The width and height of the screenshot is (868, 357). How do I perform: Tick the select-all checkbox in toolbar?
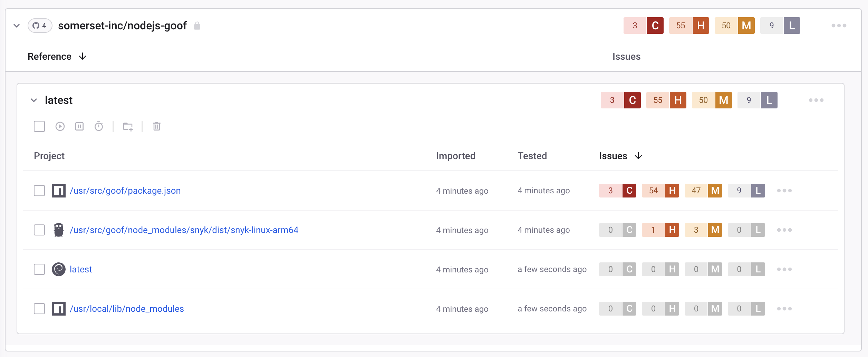[39, 127]
